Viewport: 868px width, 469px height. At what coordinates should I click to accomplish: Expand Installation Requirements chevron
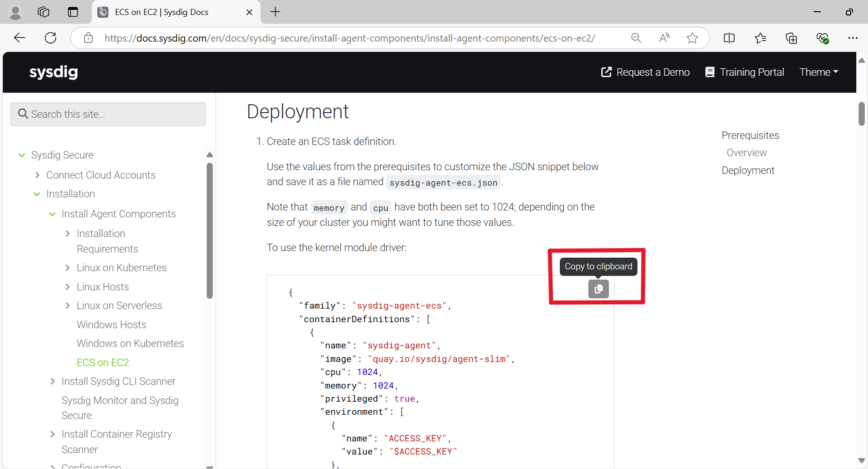coord(67,233)
